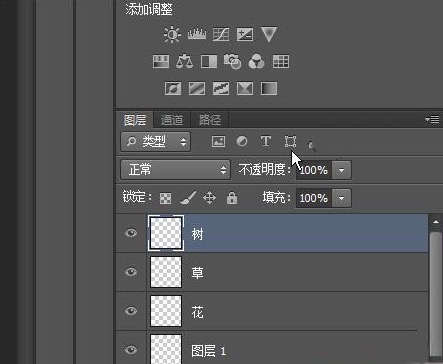
Task: Filter layers by type layers (T icon)
Action: pos(266,141)
